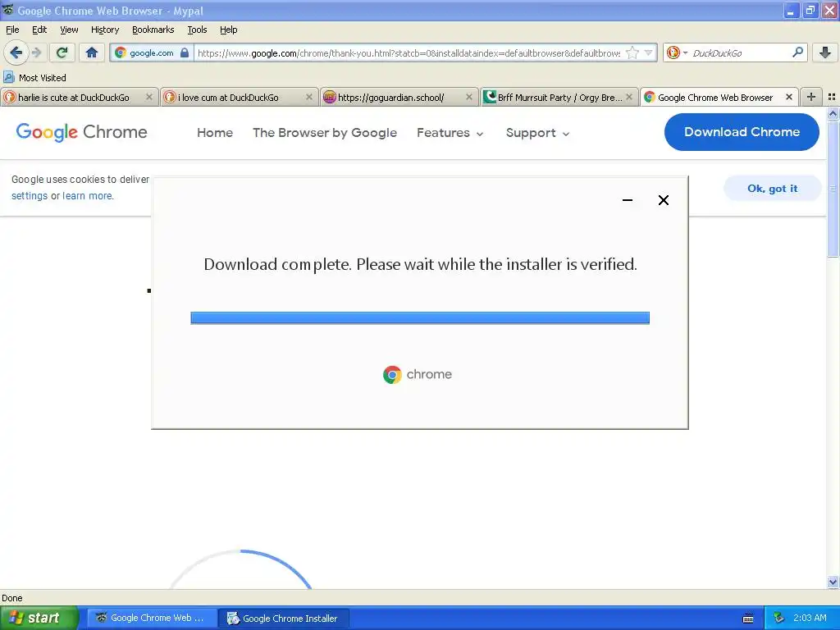The image size is (840, 630).
Task: Click 'Download complete' message in installer
Action: tap(420, 264)
